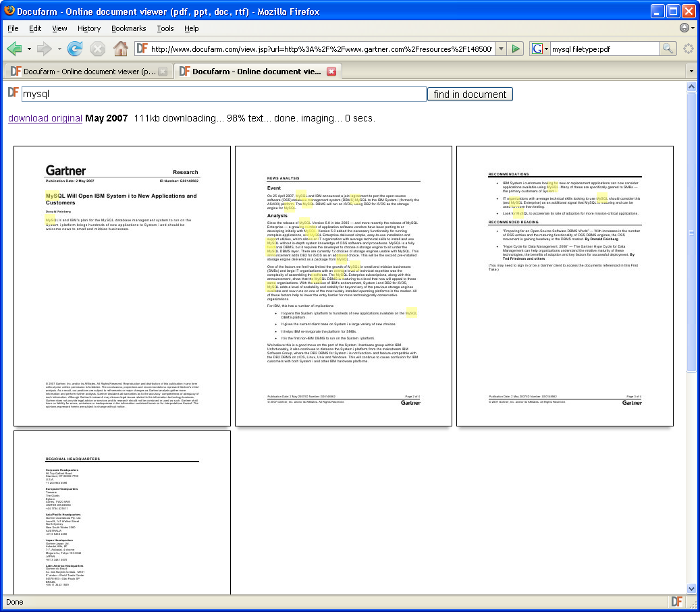This screenshot has height=612, width=700.
Task: Close the first Docufarm tab
Action: [163, 72]
